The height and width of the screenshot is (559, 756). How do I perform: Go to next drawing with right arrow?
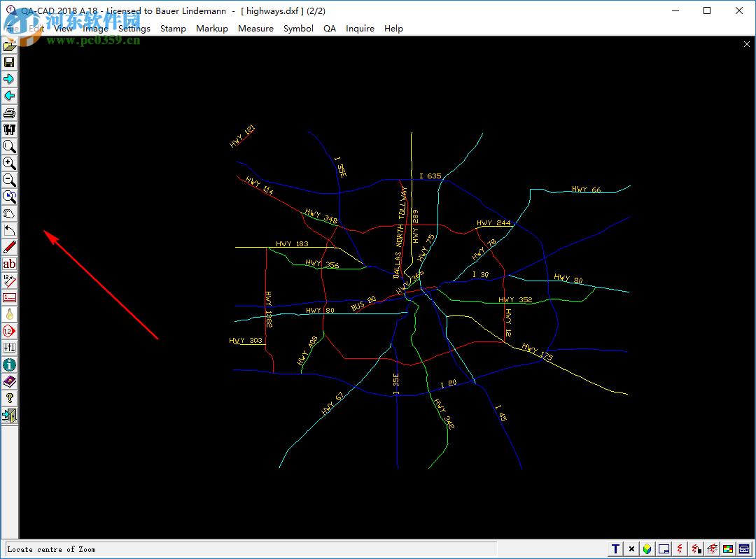tap(9, 79)
